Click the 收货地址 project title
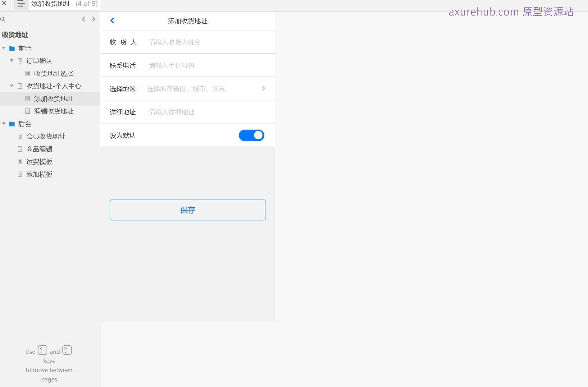Screen dimensions: 588x387 click(15, 35)
